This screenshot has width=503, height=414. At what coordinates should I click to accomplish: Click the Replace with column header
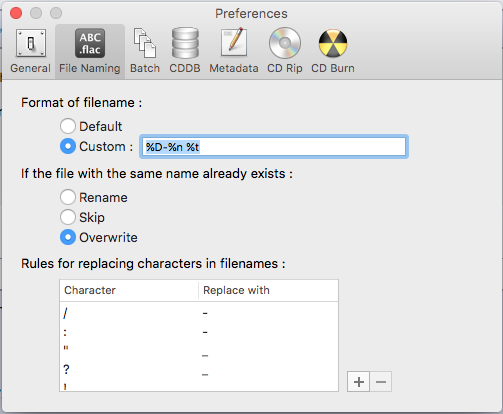[268, 290]
